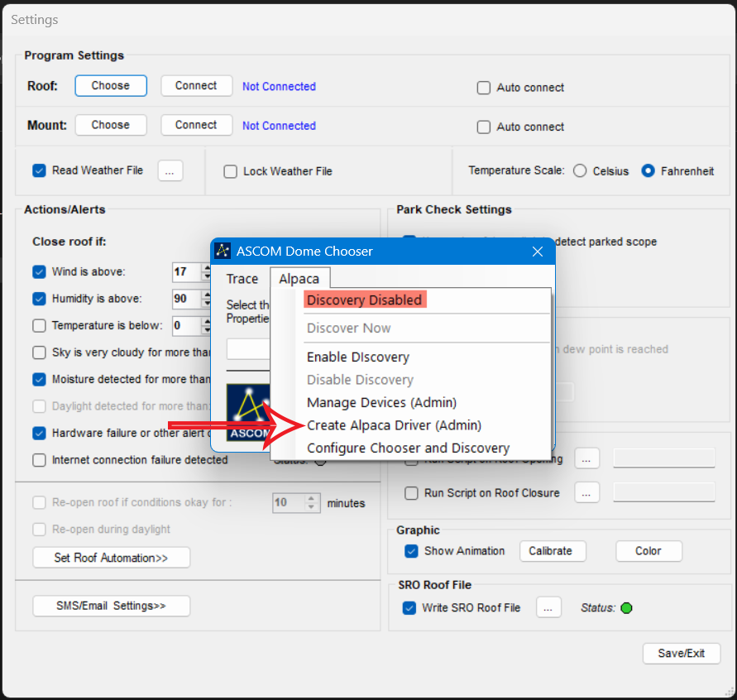Browse script for Roof Closure
Screen dimensions: 737x700
pos(586,492)
